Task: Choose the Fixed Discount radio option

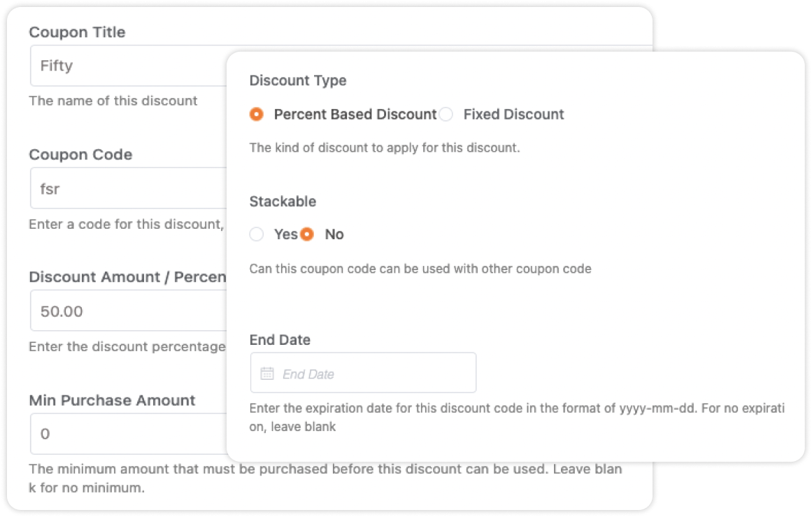Action: [446, 114]
